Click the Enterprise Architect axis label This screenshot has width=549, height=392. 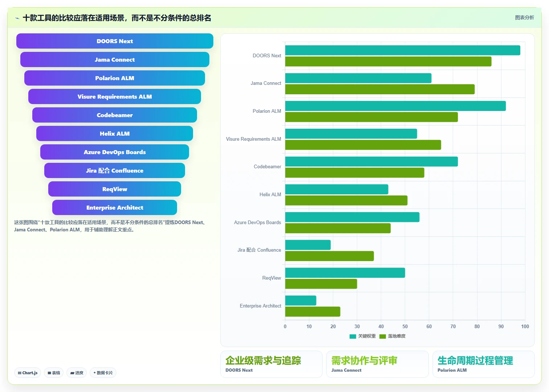pos(261,306)
